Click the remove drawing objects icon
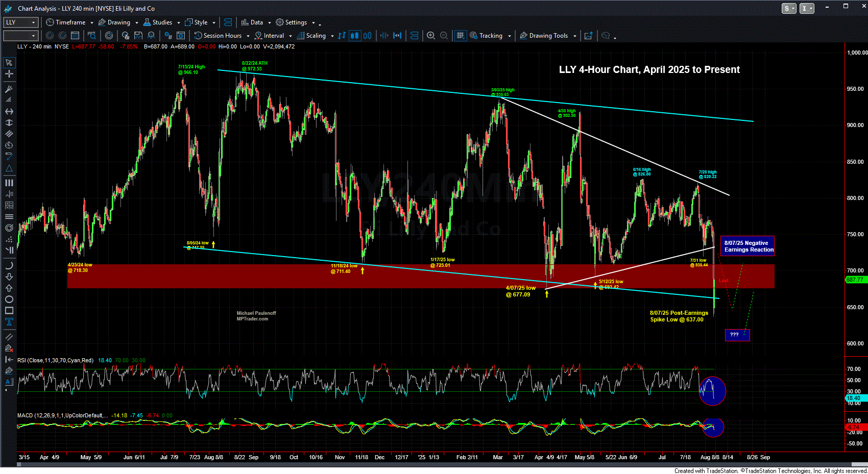Image resolution: width=868 pixels, height=474 pixels. point(9,348)
